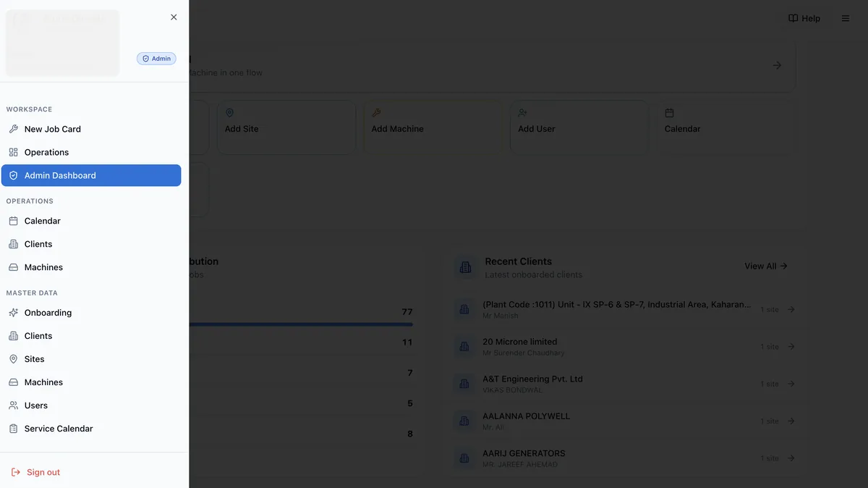Open Service Calendar in sidebar
The width and height of the screenshot is (868, 488).
coord(91,429)
